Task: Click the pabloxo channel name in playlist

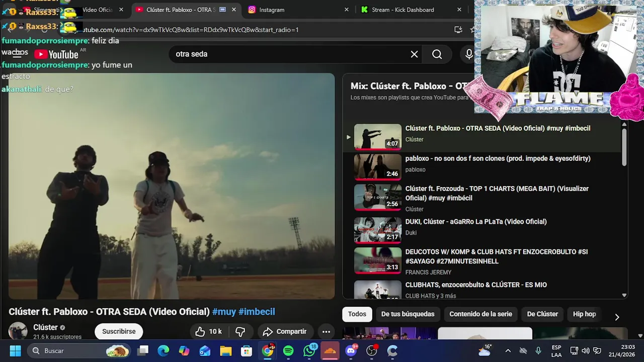Action: tap(415, 169)
